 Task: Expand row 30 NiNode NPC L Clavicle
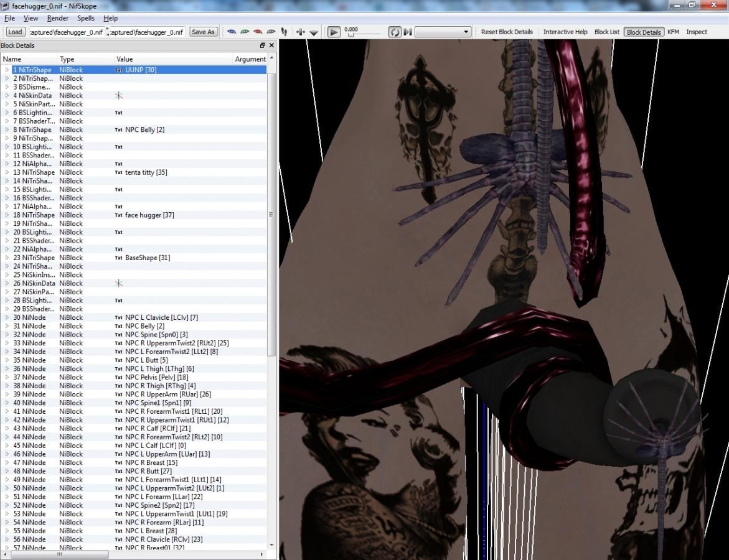tap(7, 317)
